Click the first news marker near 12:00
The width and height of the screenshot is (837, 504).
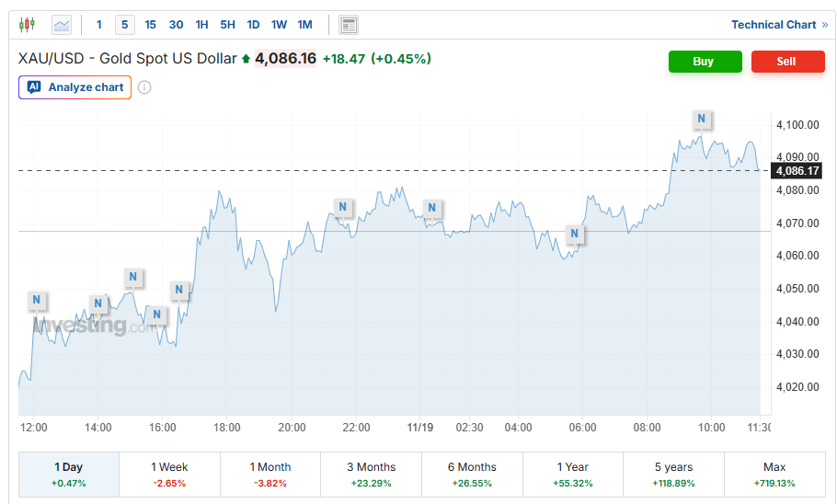click(x=36, y=300)
